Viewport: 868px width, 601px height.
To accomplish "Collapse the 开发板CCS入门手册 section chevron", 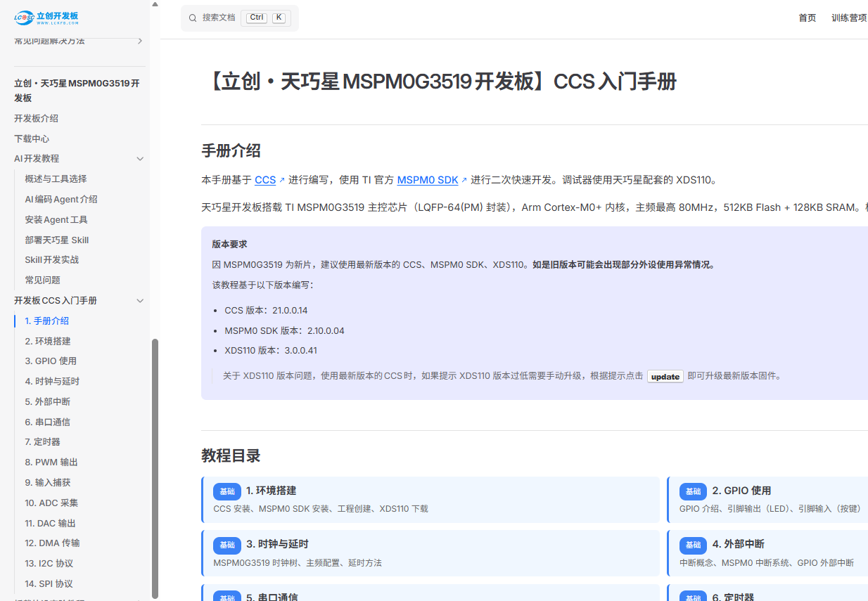I will (x=140, y=301).
